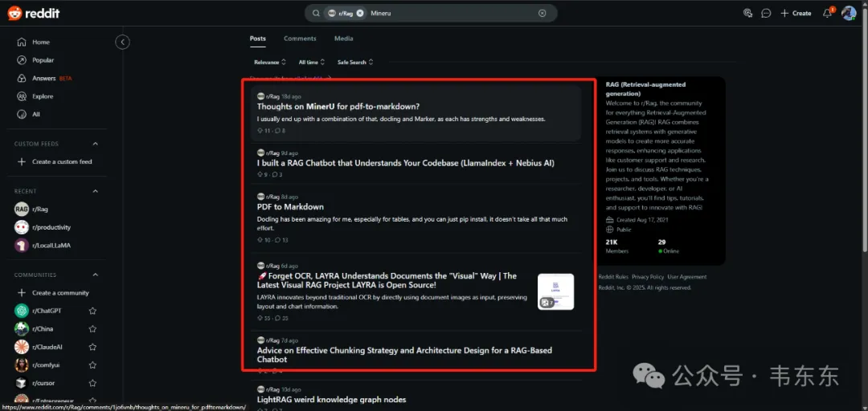Favorite r/comfyui with the star

tap(93, 365)
